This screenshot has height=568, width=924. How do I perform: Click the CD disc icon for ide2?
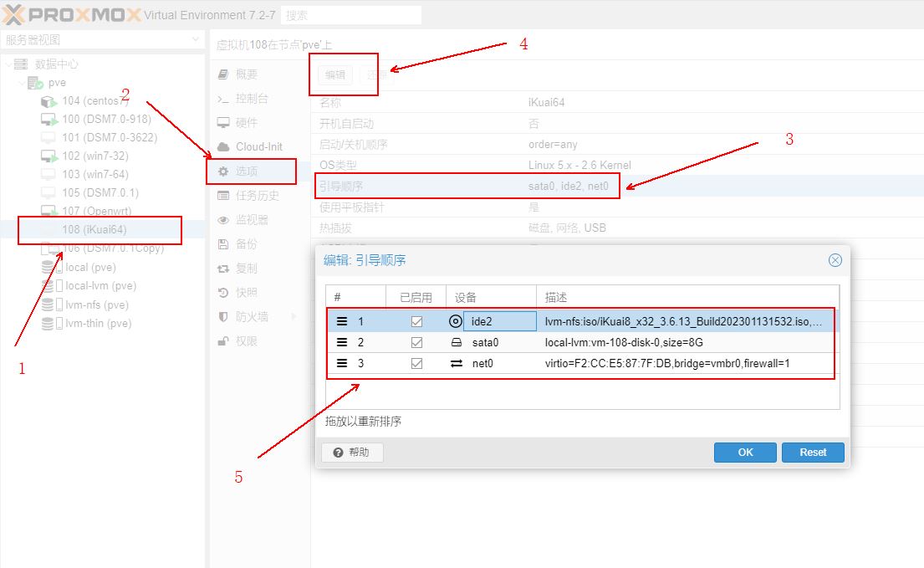pyautogui.click(x=456, y=321)
